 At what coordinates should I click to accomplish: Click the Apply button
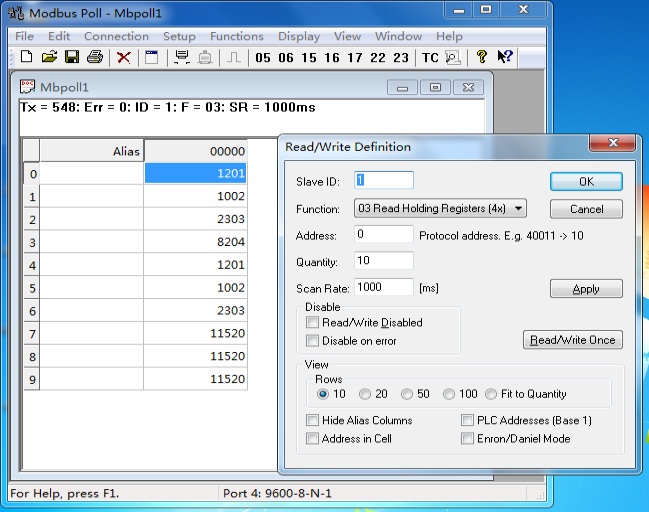click(x=586, y=288)
